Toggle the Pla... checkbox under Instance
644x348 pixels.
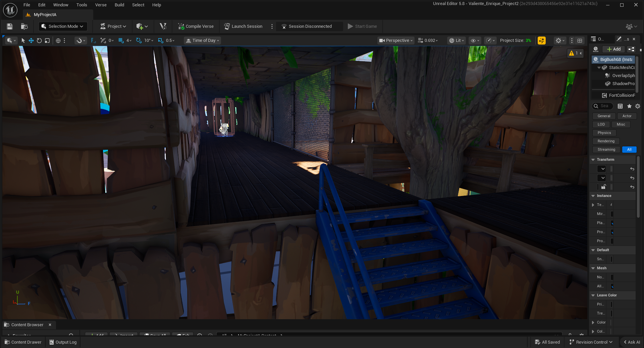[x=612, y=223]
